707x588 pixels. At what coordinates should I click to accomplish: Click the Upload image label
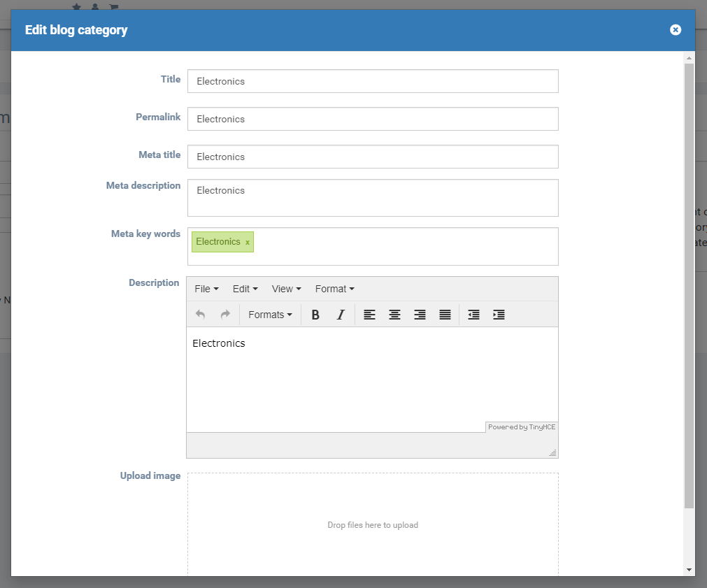[x=150, y=475]
